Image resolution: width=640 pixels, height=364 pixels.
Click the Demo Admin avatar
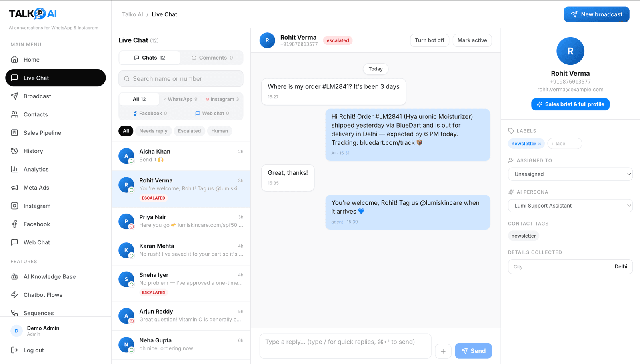16,331
